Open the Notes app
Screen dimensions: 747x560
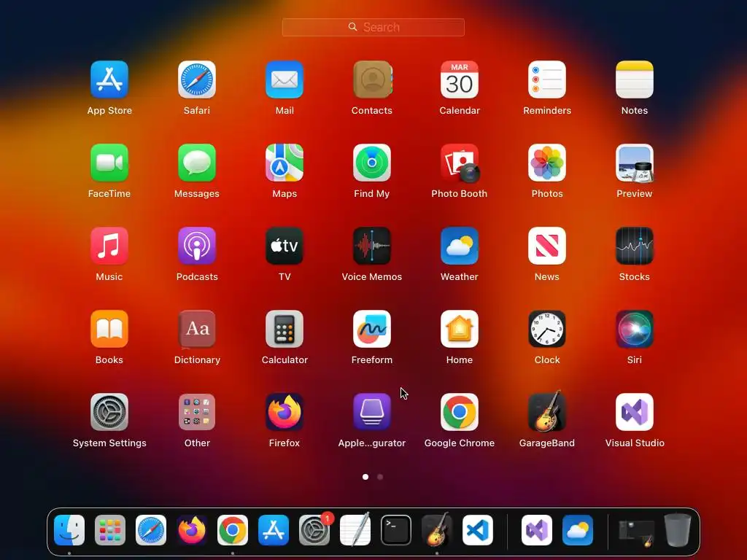point(635,79)
